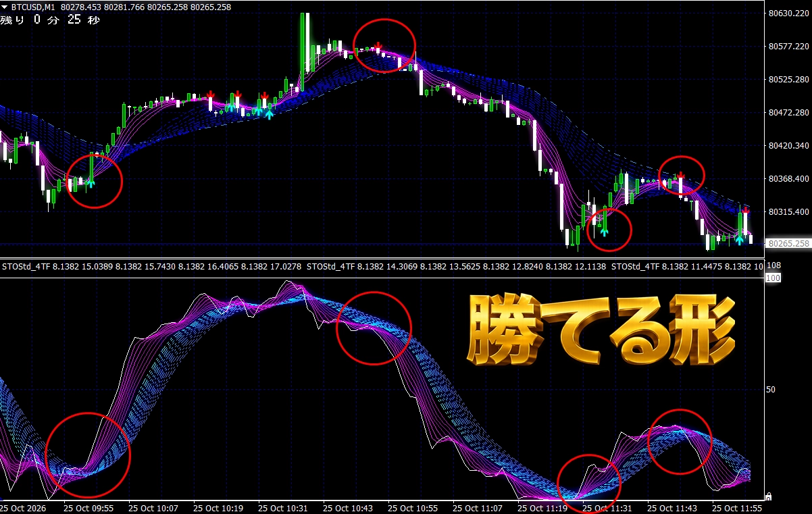812x514 pixels.
Task: Click the 25 Oct 09:55 time label
Action: click(x=88, y=507)
